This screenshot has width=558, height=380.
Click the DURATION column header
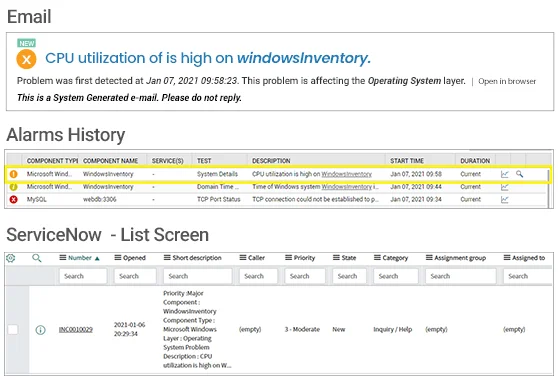coord(475,161)
